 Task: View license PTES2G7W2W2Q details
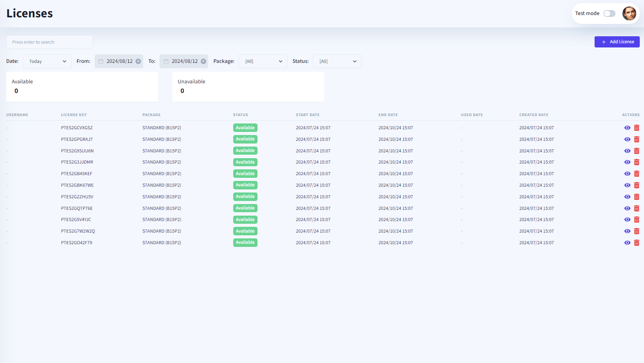tap(627, 231)
